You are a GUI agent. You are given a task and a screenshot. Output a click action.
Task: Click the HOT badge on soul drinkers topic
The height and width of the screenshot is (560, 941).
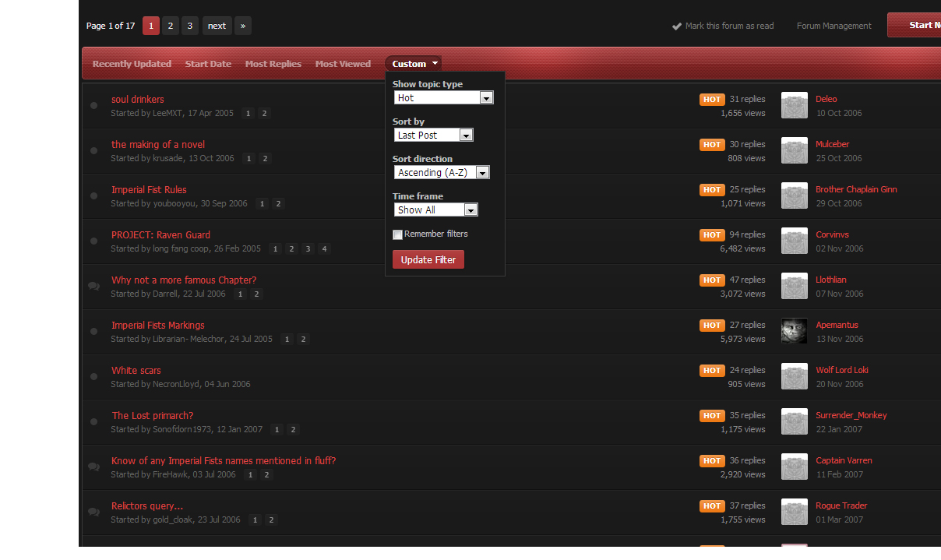tap(712, 100)
